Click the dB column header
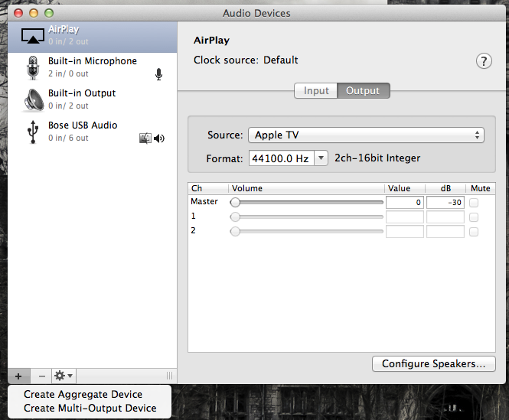 (445, 188)
